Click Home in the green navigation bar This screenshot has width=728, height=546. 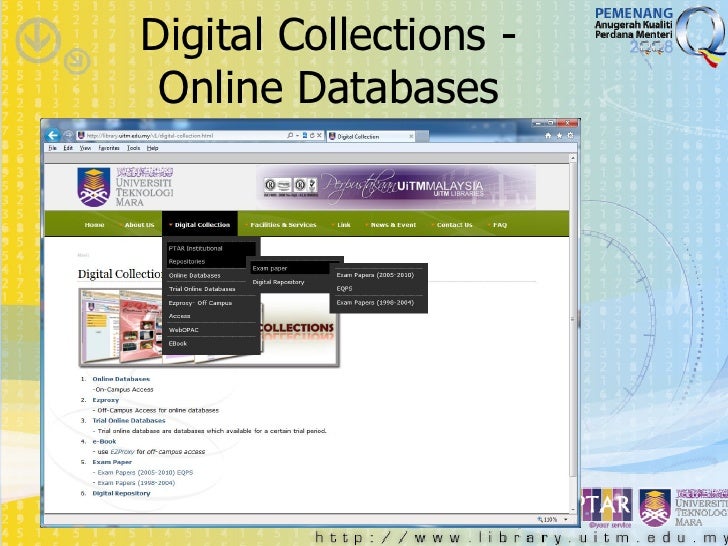click(94, 225)
